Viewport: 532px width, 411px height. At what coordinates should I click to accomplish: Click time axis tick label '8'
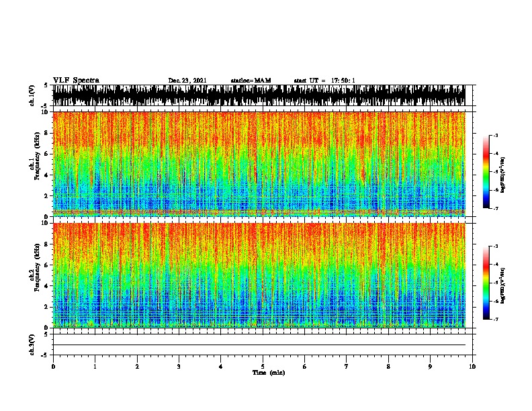(x=388, y=367)
